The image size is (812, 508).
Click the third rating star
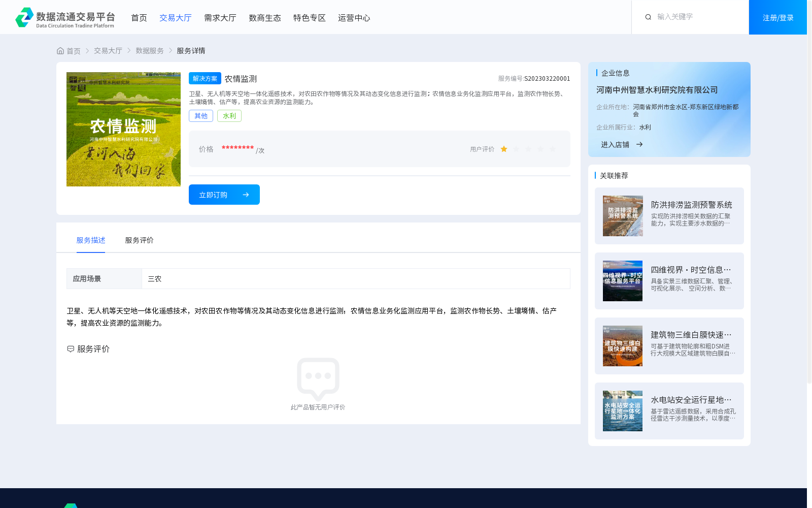click(528, 149)
